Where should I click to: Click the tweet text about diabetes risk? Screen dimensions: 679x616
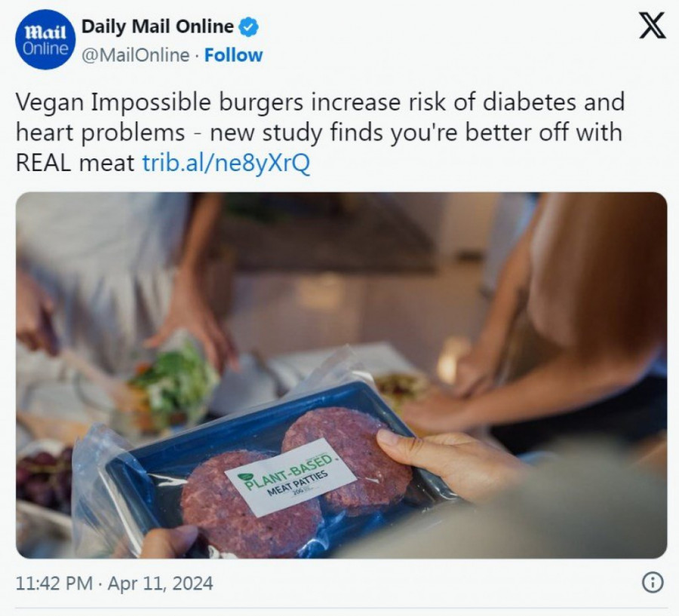point(320,132)
